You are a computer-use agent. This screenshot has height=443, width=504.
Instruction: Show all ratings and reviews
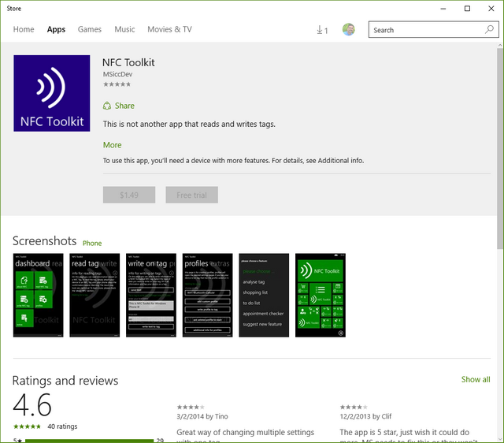[x=476, y=379]
